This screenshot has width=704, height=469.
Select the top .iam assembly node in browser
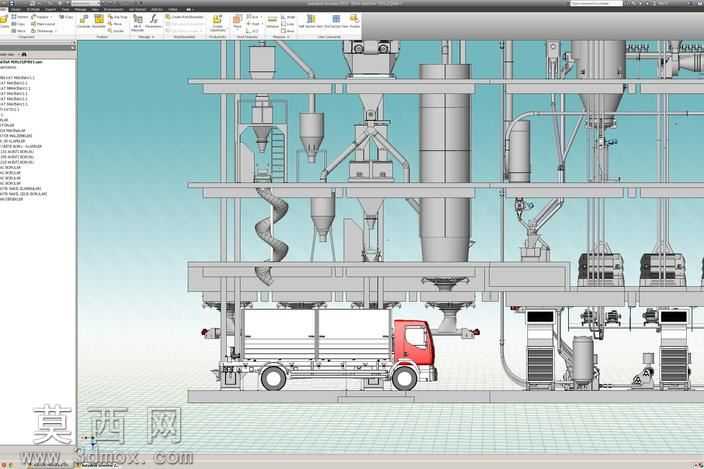[x=21, y=62]
